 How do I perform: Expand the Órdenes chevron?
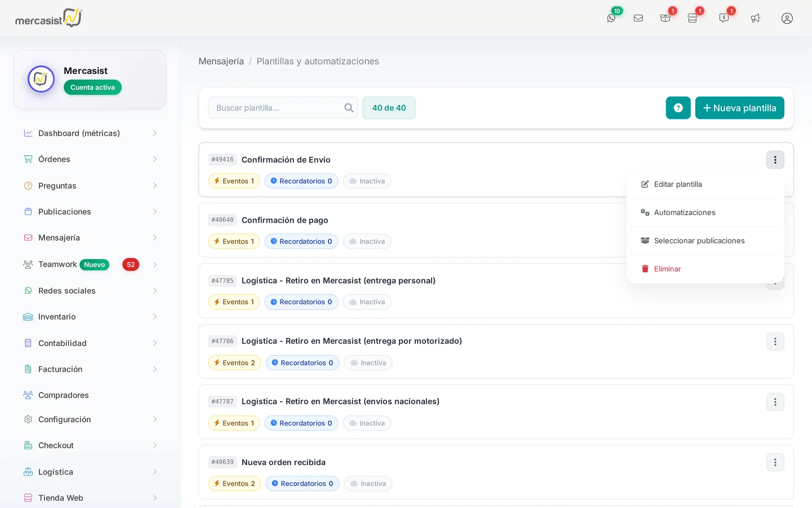click(x=155, y=159)
